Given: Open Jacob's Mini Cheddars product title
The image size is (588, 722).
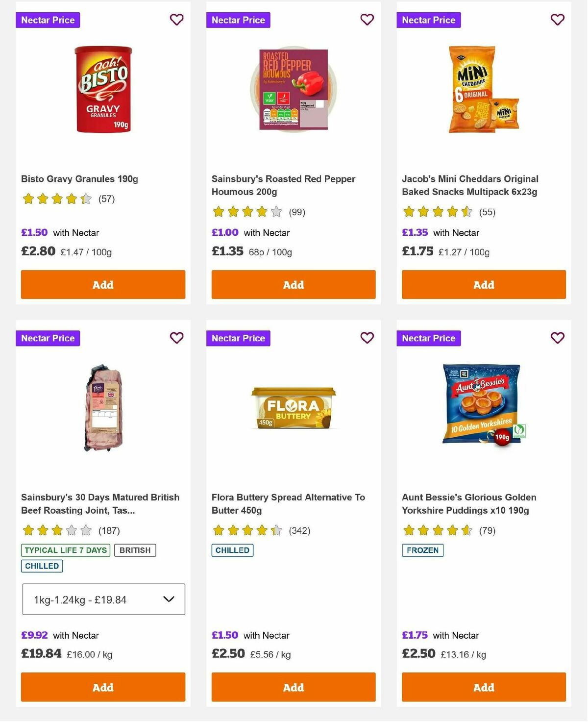Looking at the screenshot, I should 469,185.
